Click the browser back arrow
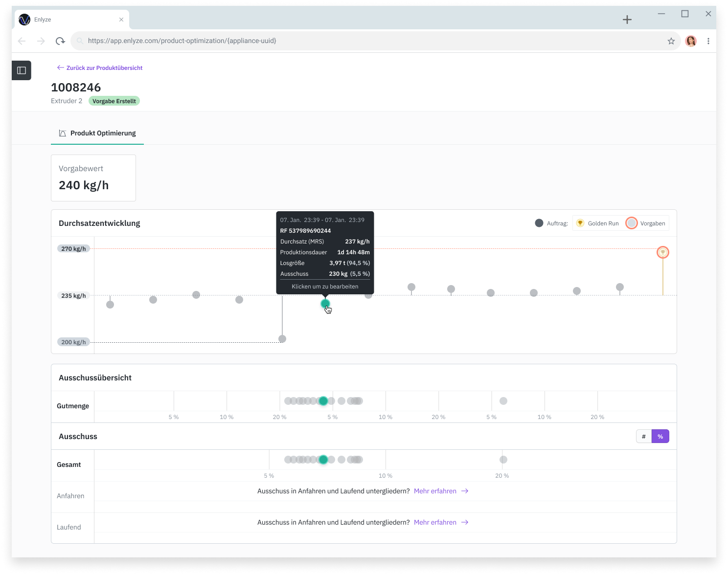Viewport: 728px width, 575px height. 22,41
